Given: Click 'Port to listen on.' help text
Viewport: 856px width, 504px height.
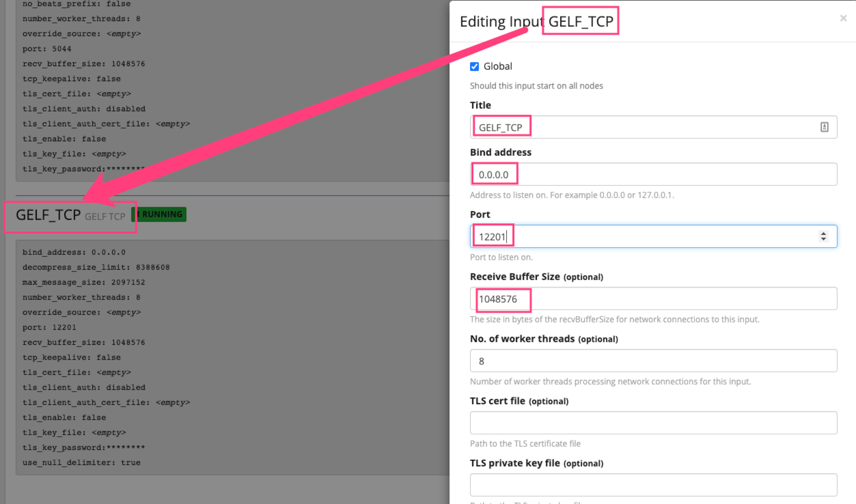Looking at the screenshot, I should 501,257.
